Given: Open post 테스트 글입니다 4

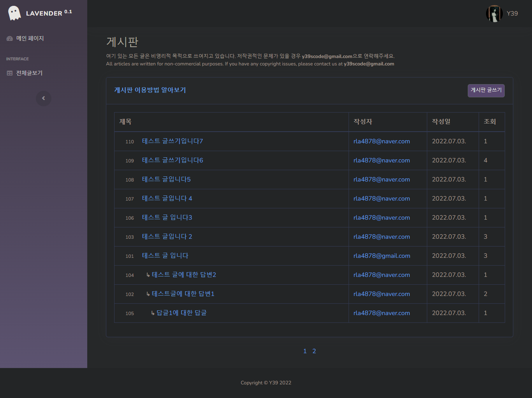Looking at the screenshot, I should [x=167, y=199].
